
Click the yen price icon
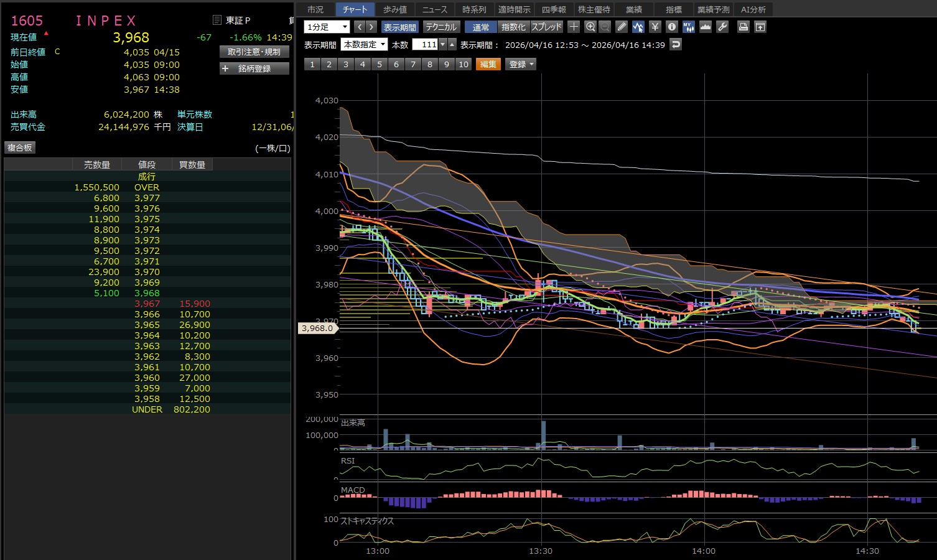655,27
